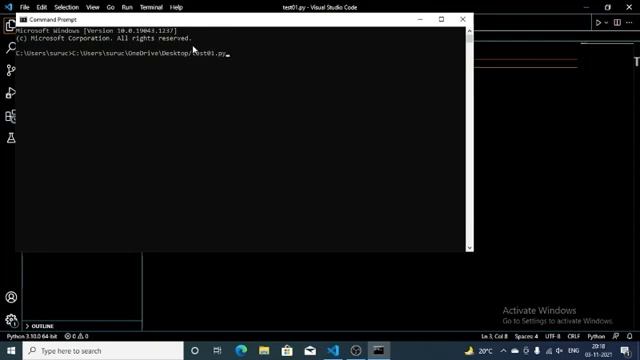Open the Testing flask view

(x=11, y=138)
